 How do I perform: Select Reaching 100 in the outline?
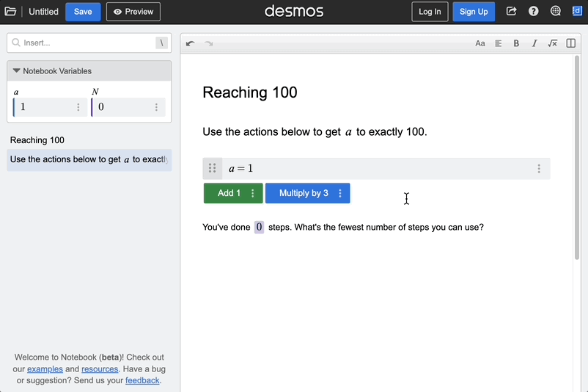click(x=37, y=140)
